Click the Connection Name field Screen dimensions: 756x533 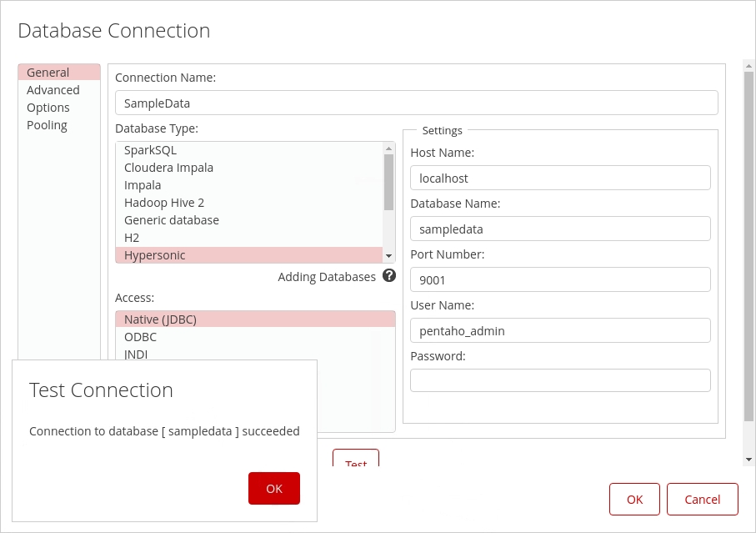click(416, 103)
